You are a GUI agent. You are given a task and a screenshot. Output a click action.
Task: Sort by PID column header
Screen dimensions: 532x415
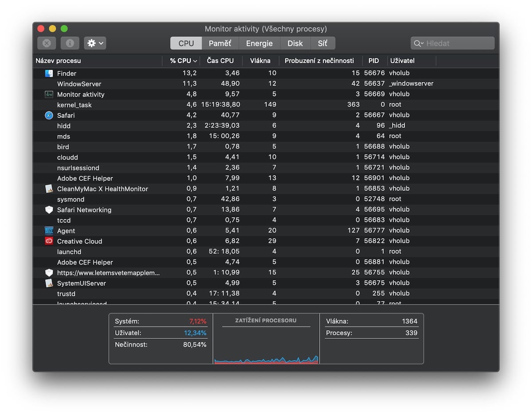[x=375, y=61]
